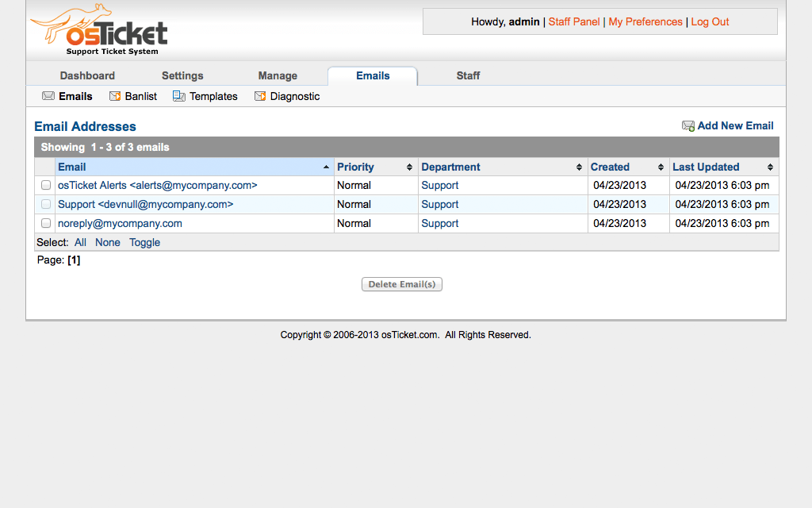This screenshot has height=508, width=812.
Task: Sort the table by Priority column
Action: point(355,167)
